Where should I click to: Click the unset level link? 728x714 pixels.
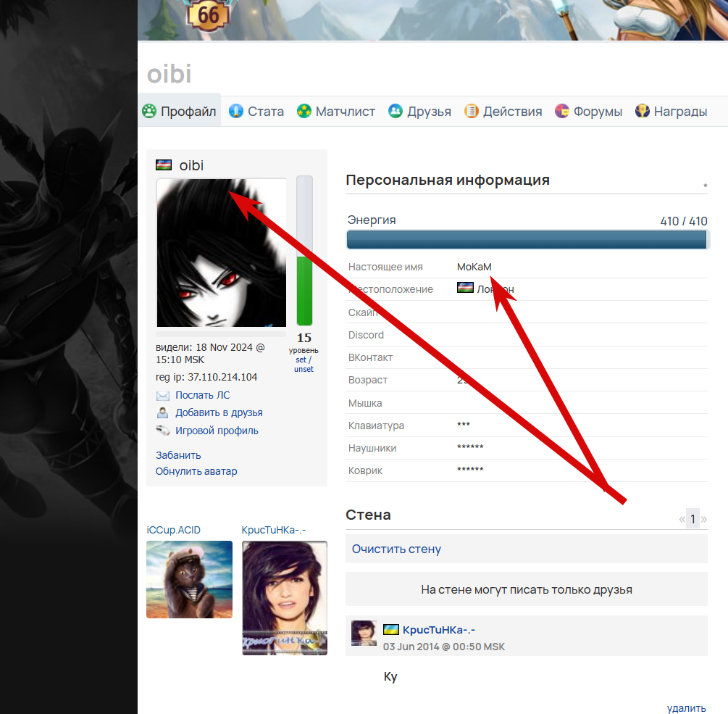tap(304, 369)
